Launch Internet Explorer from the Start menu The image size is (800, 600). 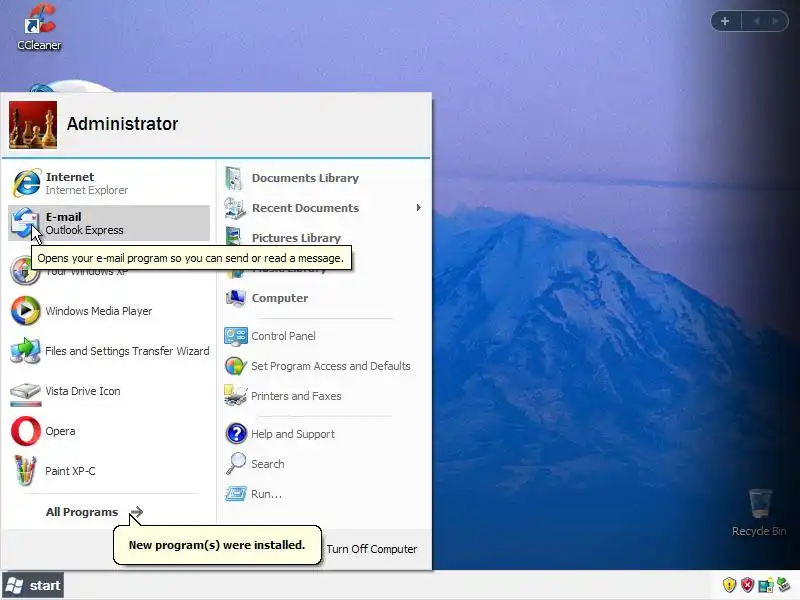click(x=109, y=183)
